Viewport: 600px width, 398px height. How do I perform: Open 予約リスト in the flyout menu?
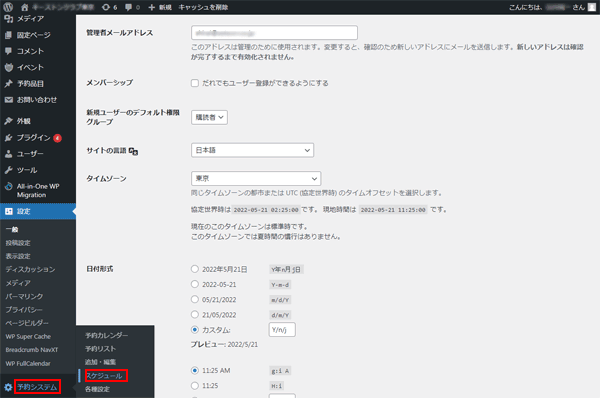pos(100,349)
